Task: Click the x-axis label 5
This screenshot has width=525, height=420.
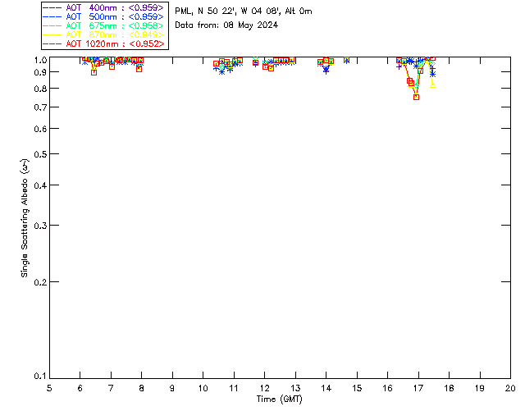Action: pyautogui.click(x=49, y=388)
